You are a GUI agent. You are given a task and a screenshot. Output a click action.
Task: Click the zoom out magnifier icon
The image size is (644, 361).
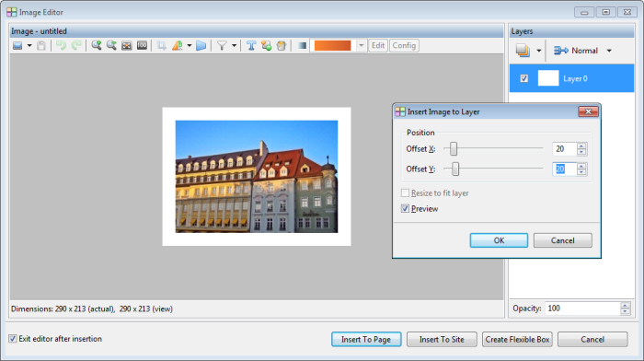111,45
